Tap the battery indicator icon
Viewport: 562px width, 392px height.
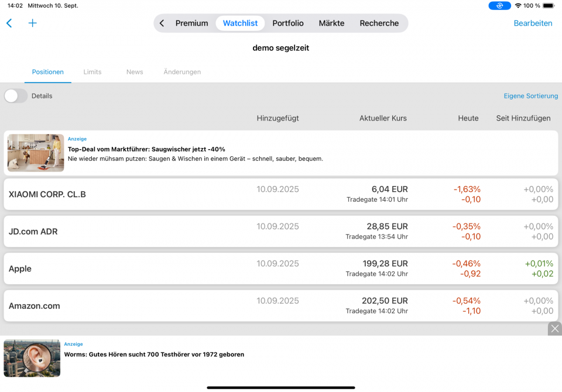[x=549, y=6]
